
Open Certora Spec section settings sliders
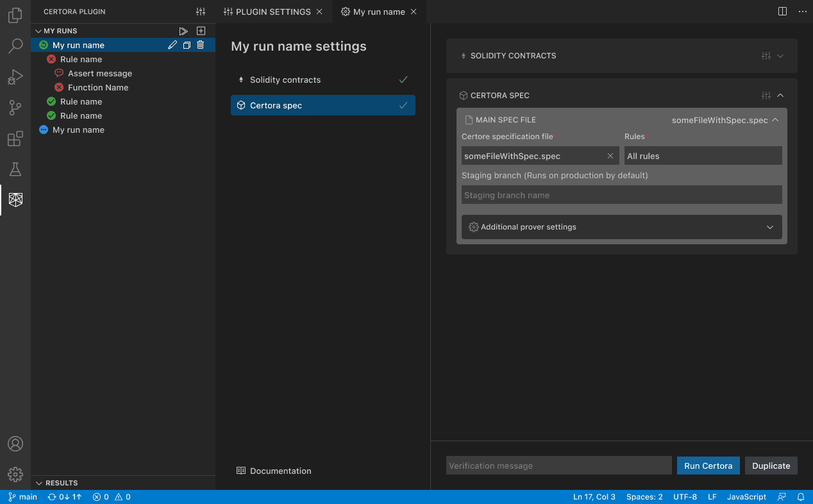(x=766, y=96)
